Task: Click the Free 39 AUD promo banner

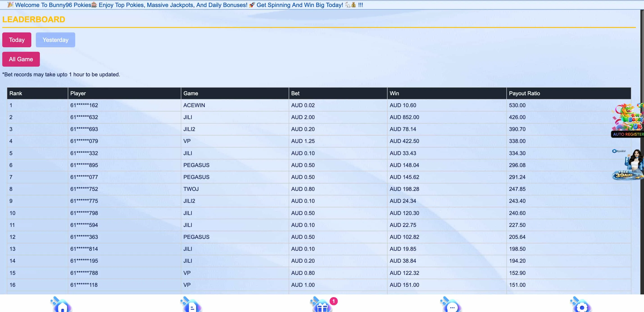Action: click(x=628, y=165)
